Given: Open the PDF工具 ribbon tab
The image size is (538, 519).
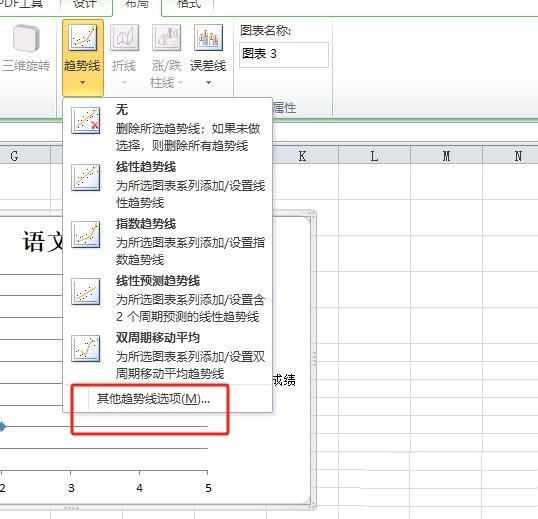Looking at the screenshot, I should tap(22, 4).
